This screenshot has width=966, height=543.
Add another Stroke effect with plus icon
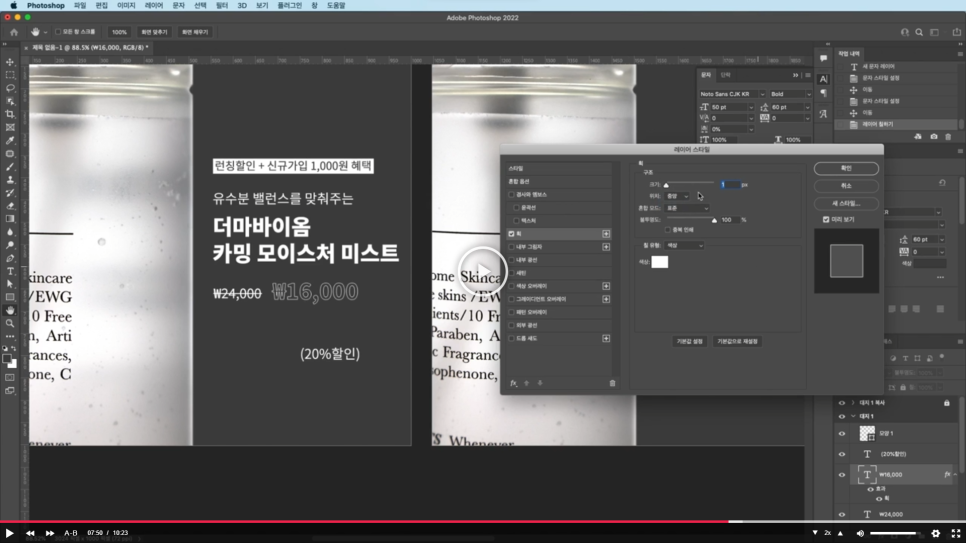[606, 234]
